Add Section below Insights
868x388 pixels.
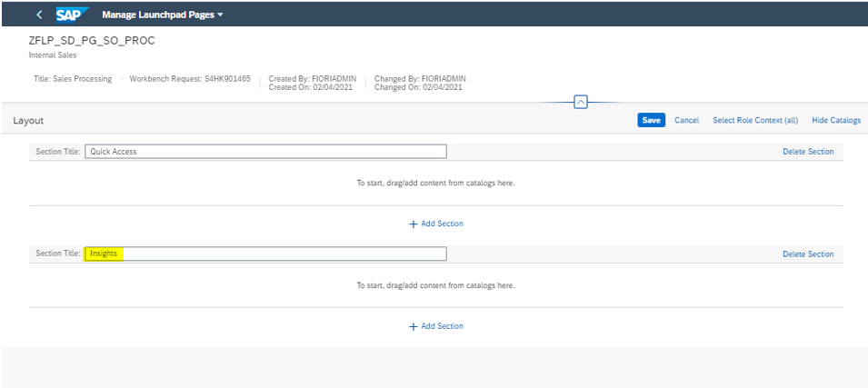tap(436, 326)
